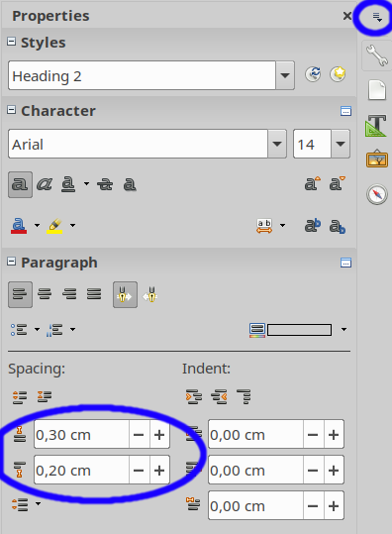Set Right-to-Left text direction

pyautogui.click(x=150, y=294)
